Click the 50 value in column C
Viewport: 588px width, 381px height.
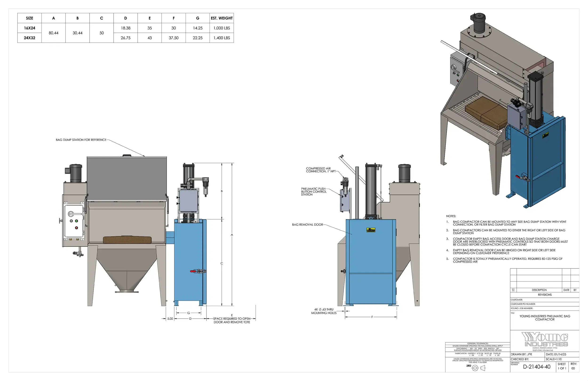tap(102, 33)
